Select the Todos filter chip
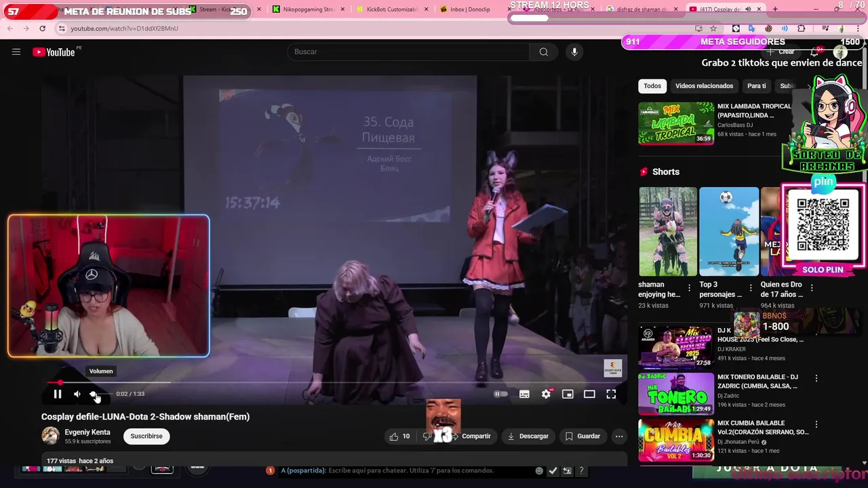The width and height of the screenshot is (868, 488). [x=652, y=86]
